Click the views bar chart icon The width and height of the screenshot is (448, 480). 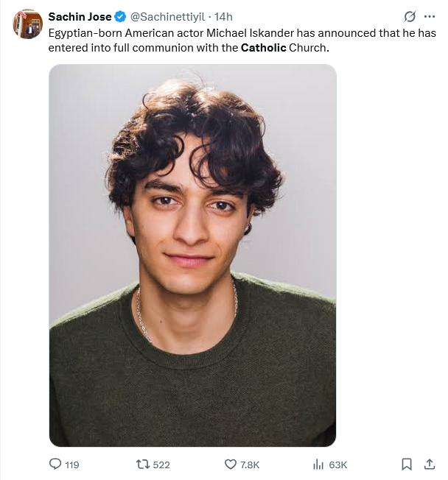(x=318, y=464)
